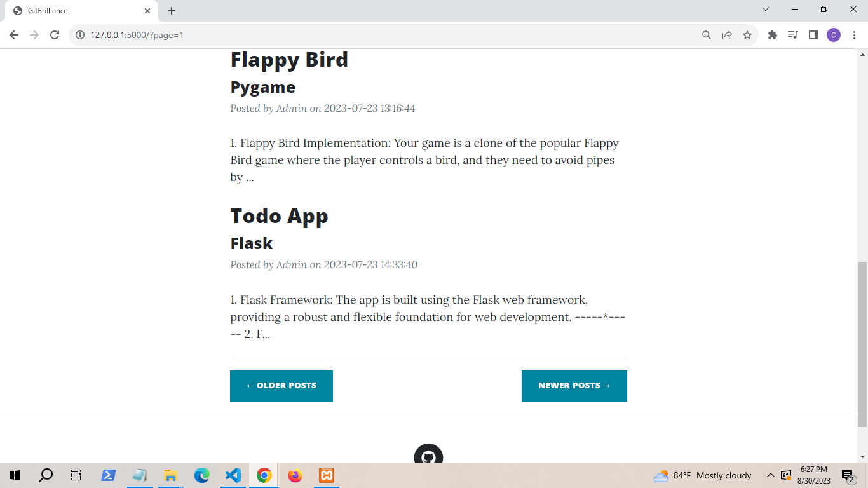
Task: Click the Newer Posts button
Action: [574, 386]
